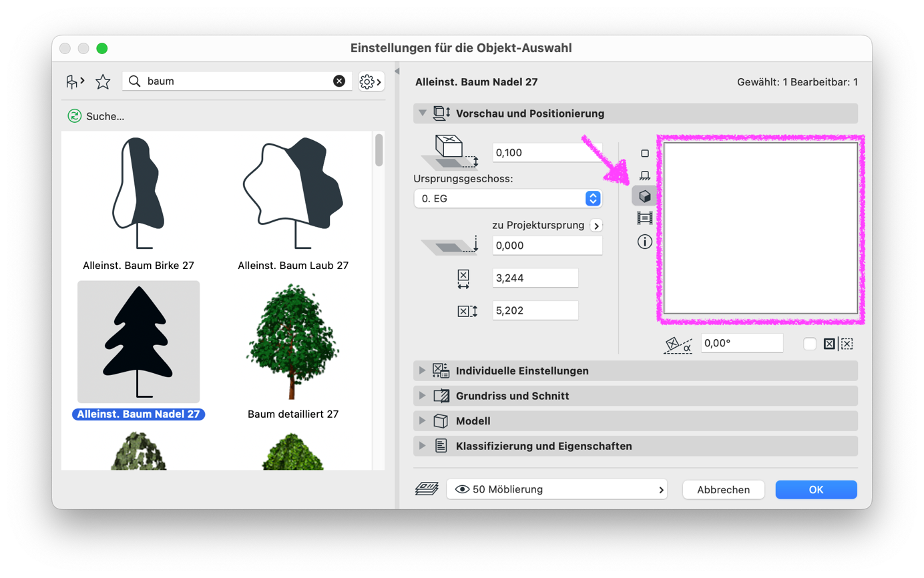
Task: Toggle mirror checkbox beside rotation field
Action: click(810, 344)
